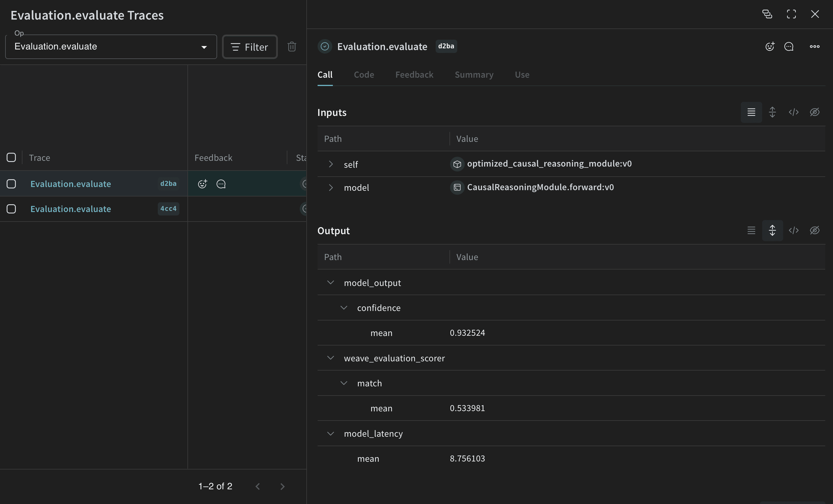
Task: Add emoji reaction in call header
Action: [770, 46]
